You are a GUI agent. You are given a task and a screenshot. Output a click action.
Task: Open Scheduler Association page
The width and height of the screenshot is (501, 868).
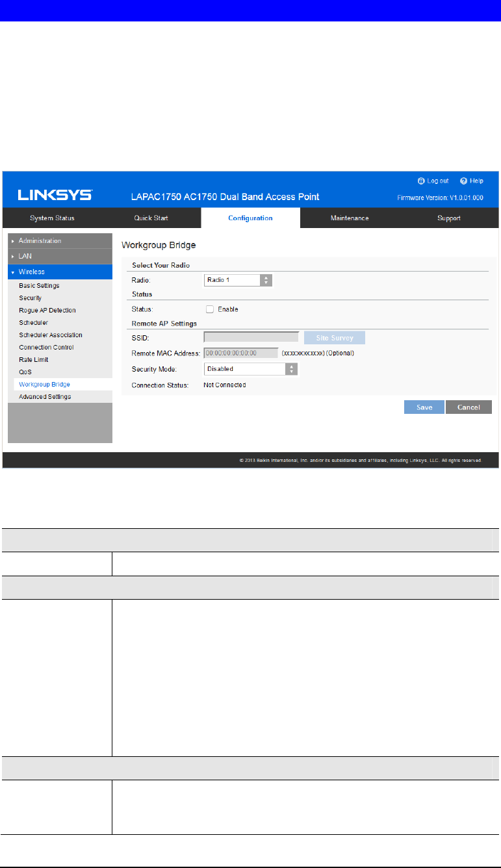[51, 335]
